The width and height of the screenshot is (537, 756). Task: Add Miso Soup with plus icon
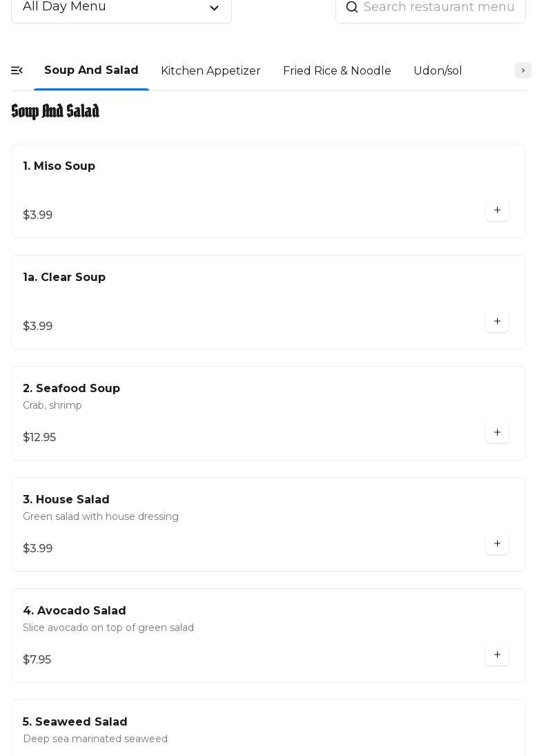(497, 210)
